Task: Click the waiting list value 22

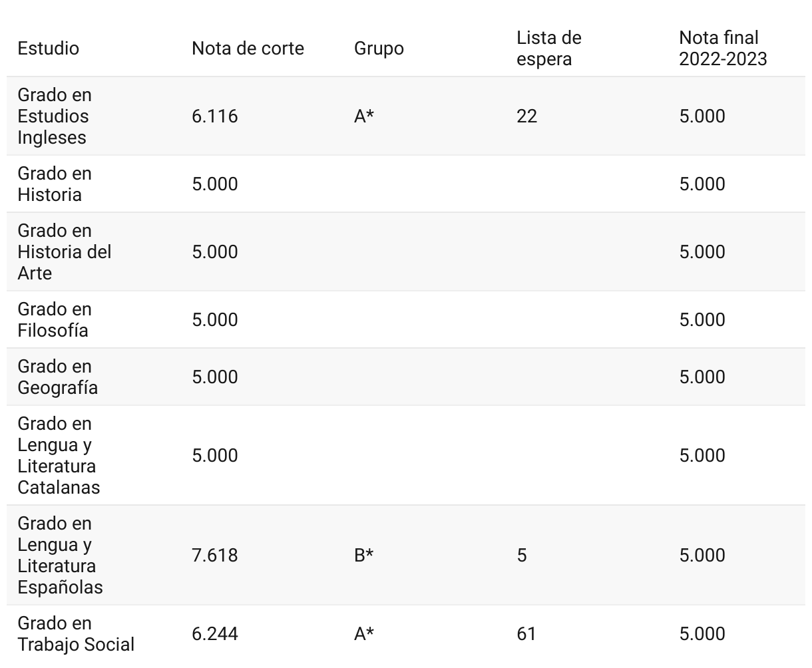Action: pyautogui.click(x=526, y=116)
